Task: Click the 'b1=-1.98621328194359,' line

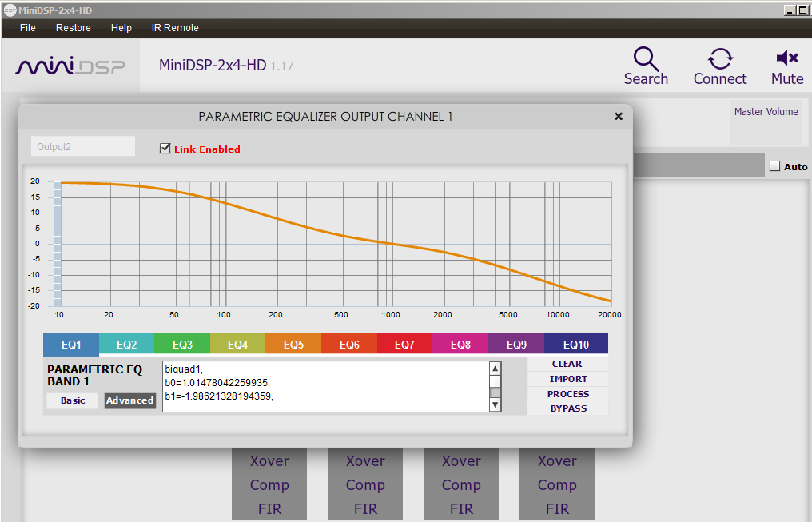Action: point(219,396)
